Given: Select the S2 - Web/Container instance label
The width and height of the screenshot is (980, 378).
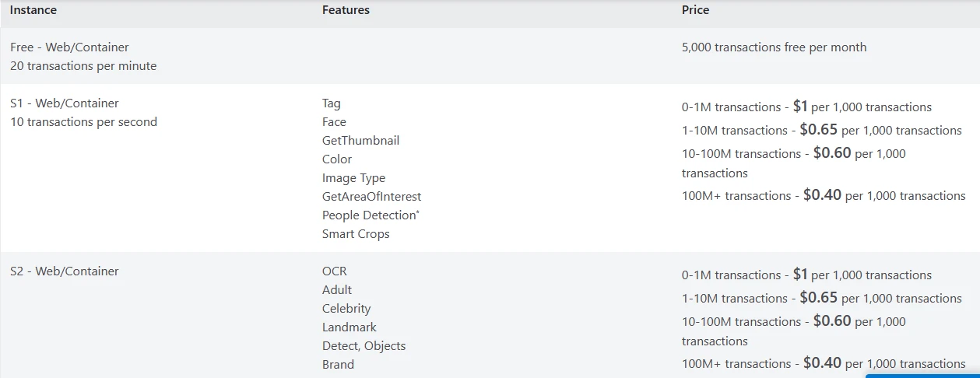Looking at the screenshot, I should [x=65, y=271].
